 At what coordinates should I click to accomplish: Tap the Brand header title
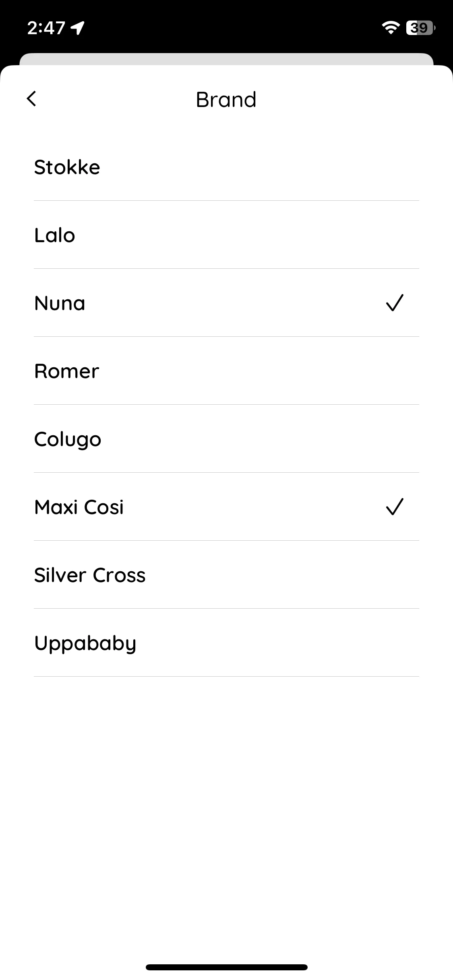pyautogui.click(x=226, y=99)
